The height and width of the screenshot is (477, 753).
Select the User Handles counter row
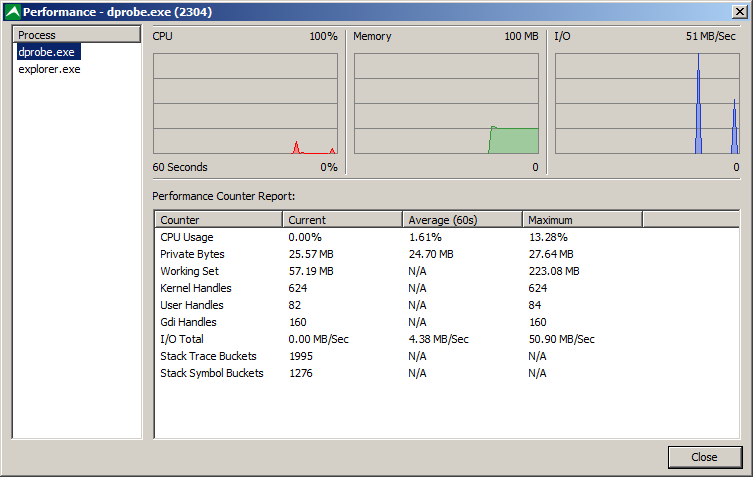447,305
